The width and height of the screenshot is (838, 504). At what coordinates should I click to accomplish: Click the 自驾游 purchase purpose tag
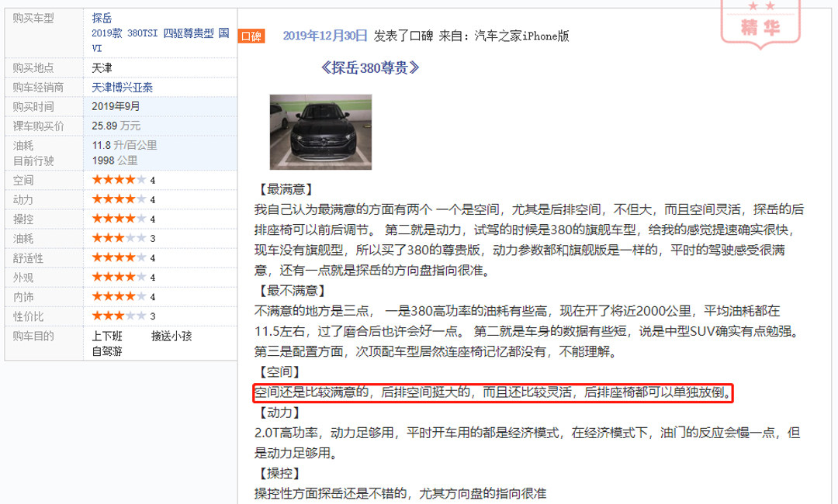107,351
